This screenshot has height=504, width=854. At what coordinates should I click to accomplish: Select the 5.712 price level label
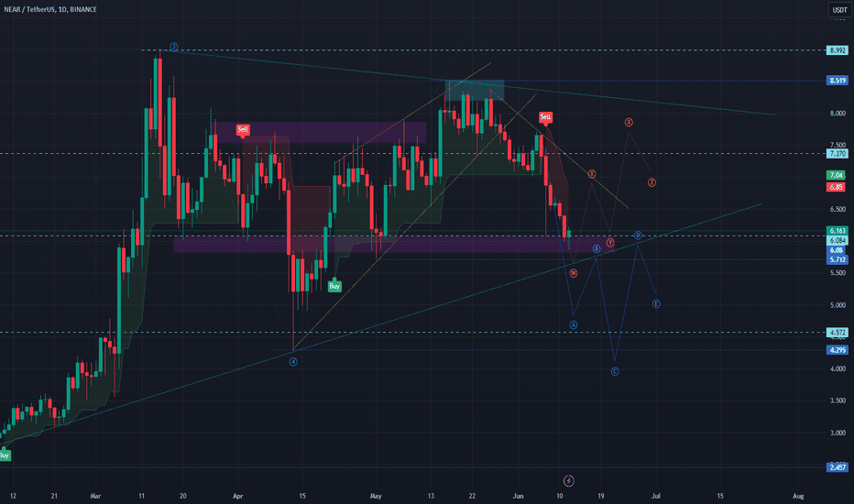[838, 259]
